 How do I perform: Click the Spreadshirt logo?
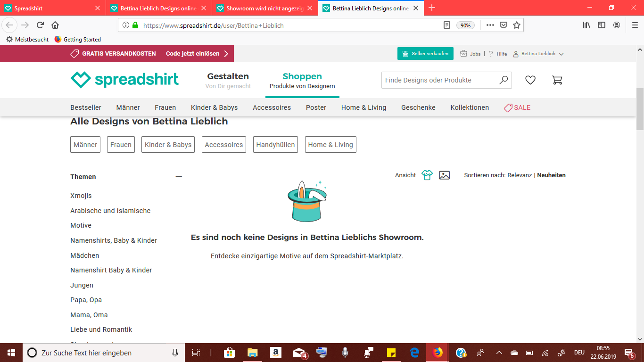pos(124,80)
